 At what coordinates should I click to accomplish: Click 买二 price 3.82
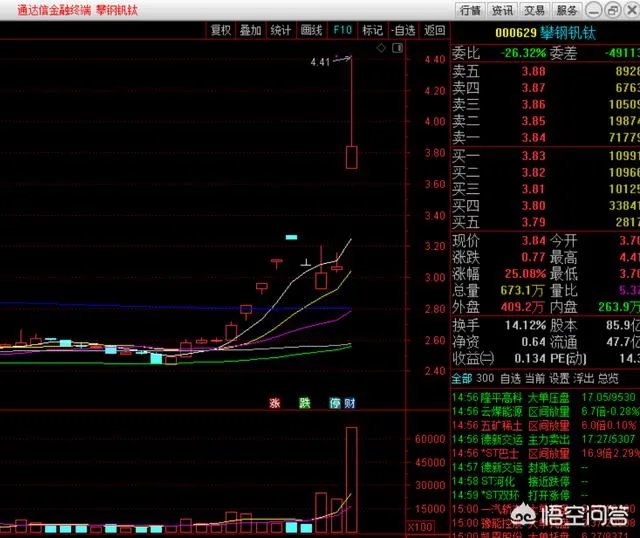click(x=533, y=173)
